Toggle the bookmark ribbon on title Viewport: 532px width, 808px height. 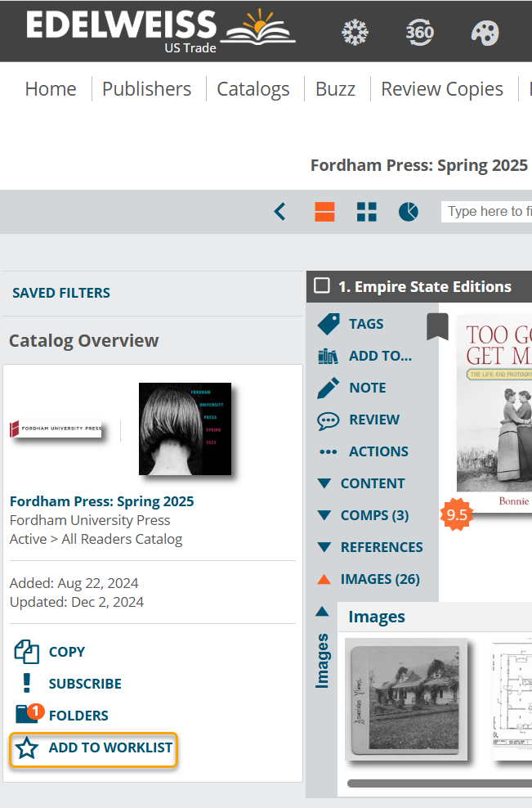pos(437,326)
